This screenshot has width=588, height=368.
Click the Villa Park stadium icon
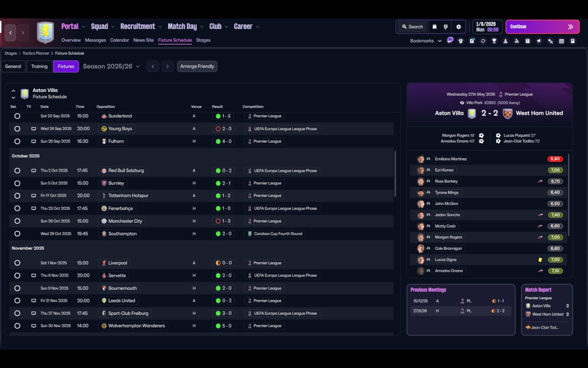pos(462,103)
